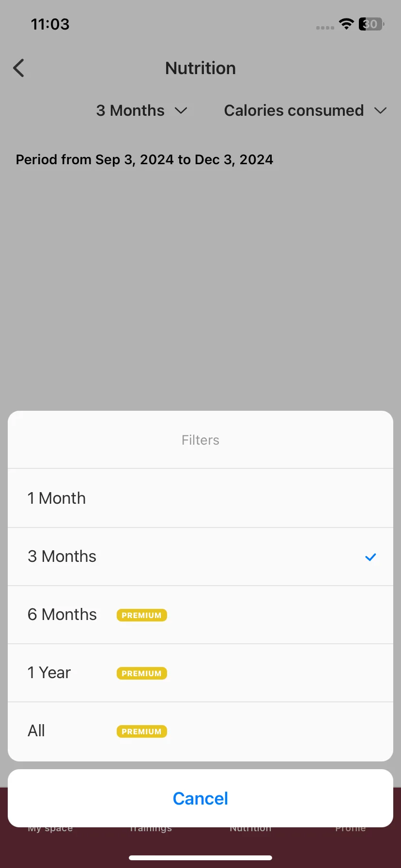Tap the battery indicator icon
This screenshot has height=868, width=401.
point(371,24)
